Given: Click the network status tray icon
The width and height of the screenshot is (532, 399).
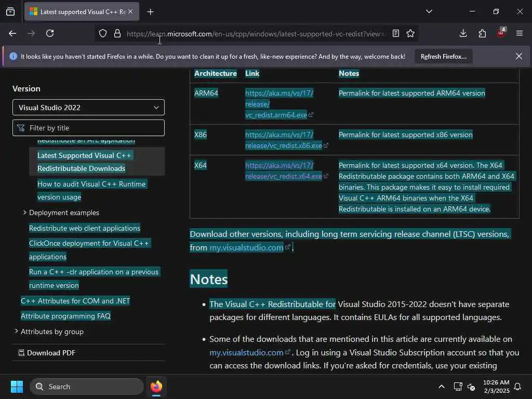Looking at the screenshot, I should tap(458, 387).
